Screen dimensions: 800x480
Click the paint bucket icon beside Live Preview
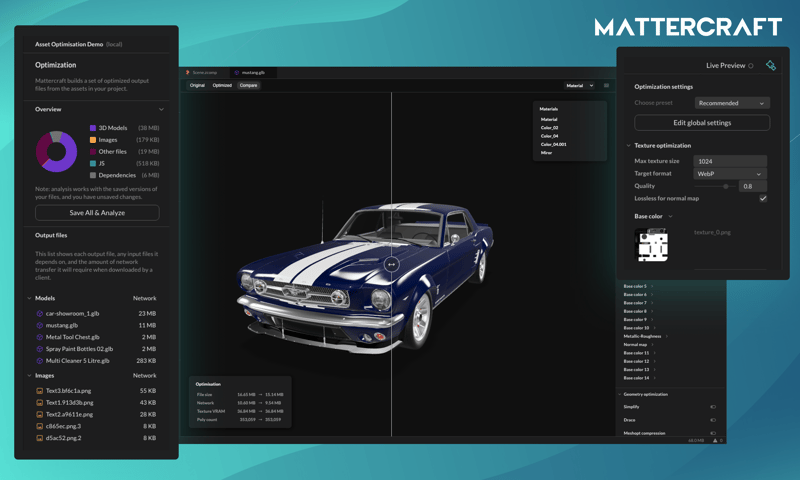770,65
